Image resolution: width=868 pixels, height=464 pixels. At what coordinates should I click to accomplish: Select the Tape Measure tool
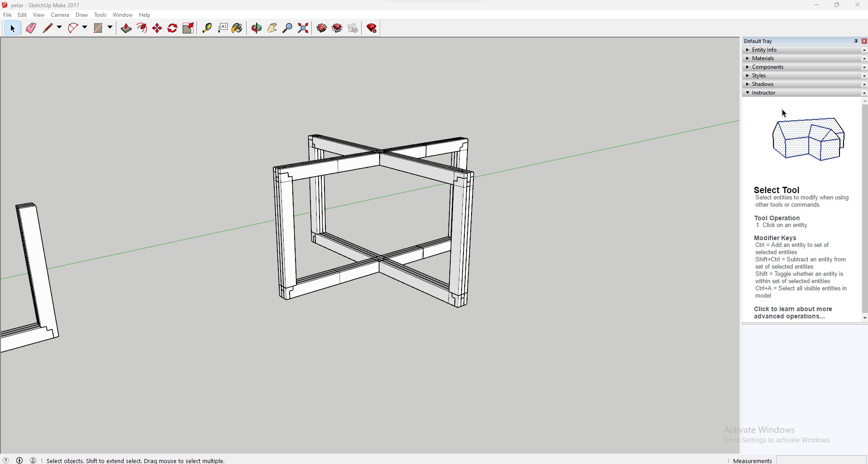(207, 28)
